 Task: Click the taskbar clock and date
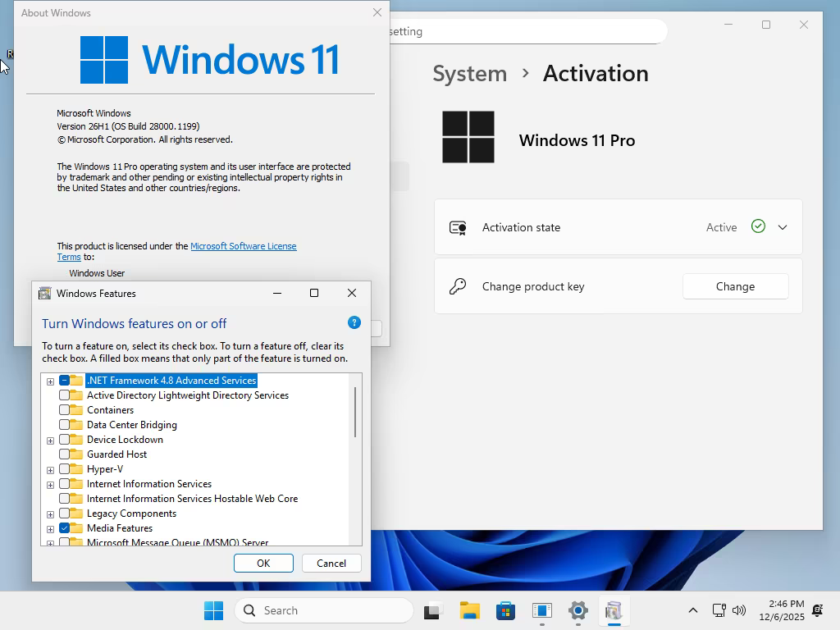pos(782,610)
